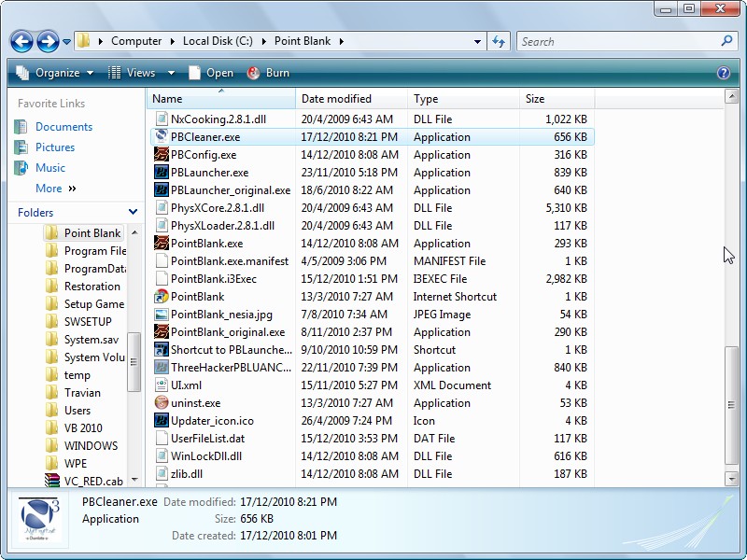The width and height of the screenshot is (747, 560).
Task: Open Pictures favorite link
Action: pyautogui.click(x=55, y=147)
